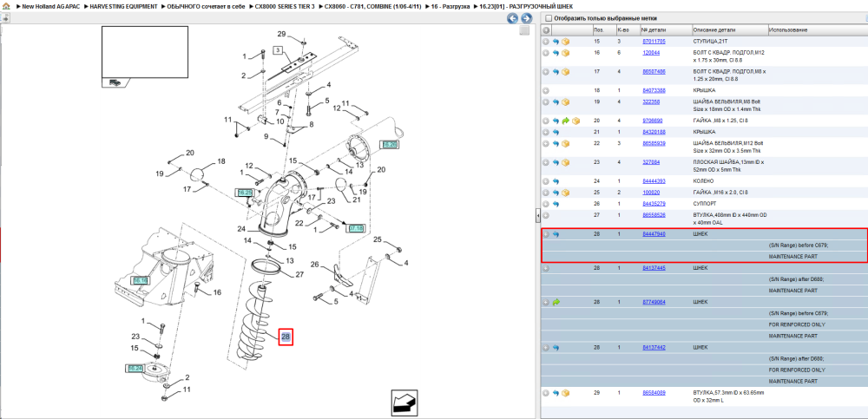Add part 87011705 with round plus icon
The height and width of the screenshot is (419, 868).
point(546,42)
